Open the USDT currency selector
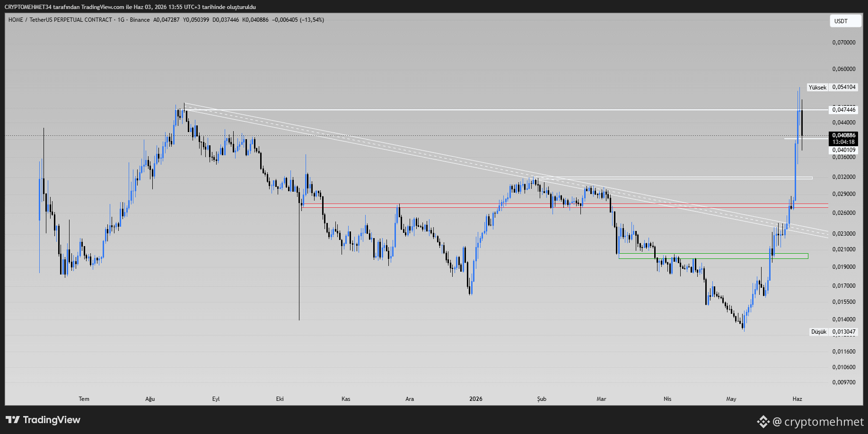The width and height of the screenshot is (868, 434). point(845,21)
